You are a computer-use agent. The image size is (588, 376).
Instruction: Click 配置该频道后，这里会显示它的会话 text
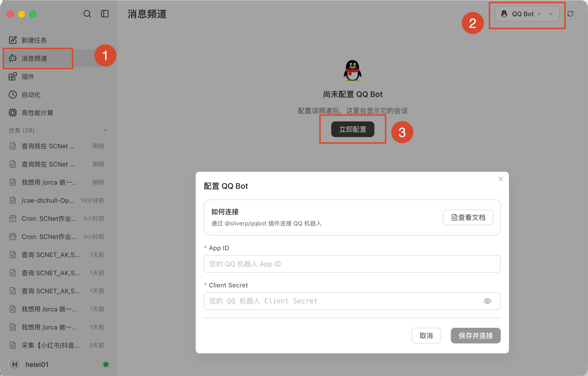point(353,111)
